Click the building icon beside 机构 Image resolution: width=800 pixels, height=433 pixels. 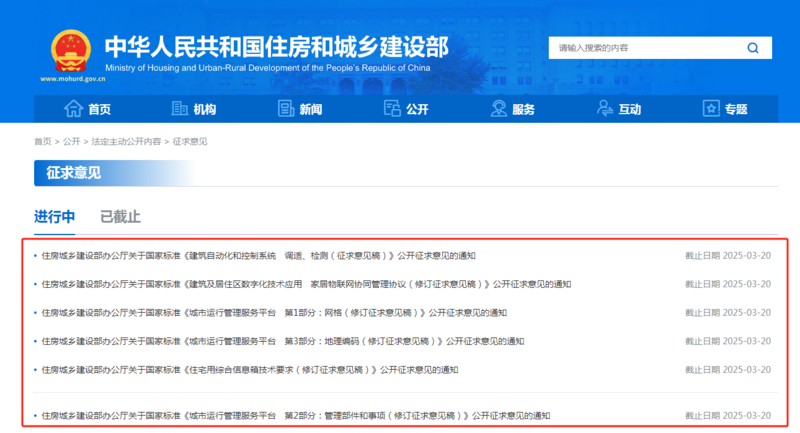[179, 109]
